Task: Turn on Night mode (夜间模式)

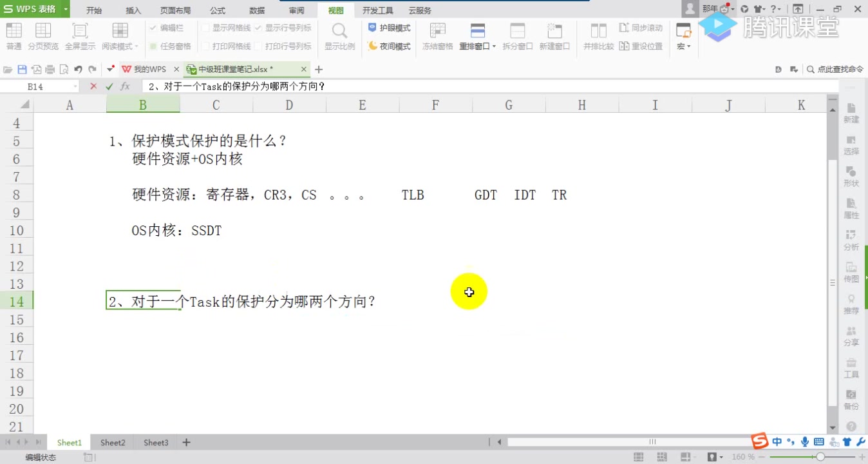Action: point(390,46)
